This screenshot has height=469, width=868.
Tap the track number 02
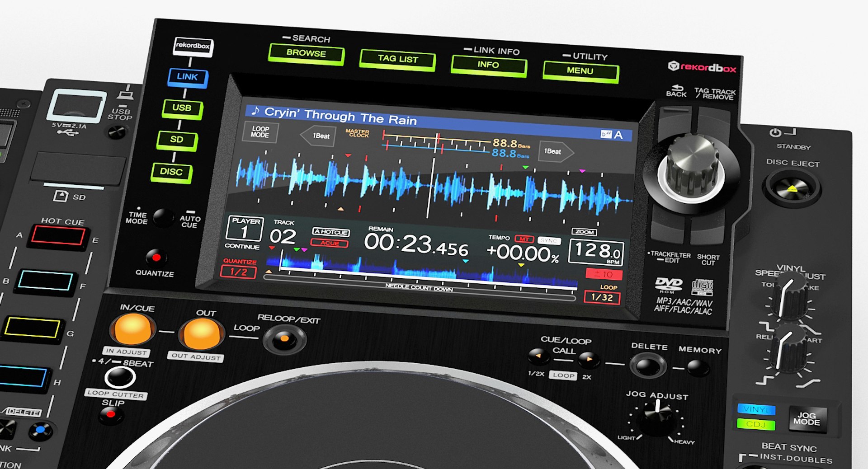pyautogui.click(x=283, y=237)
